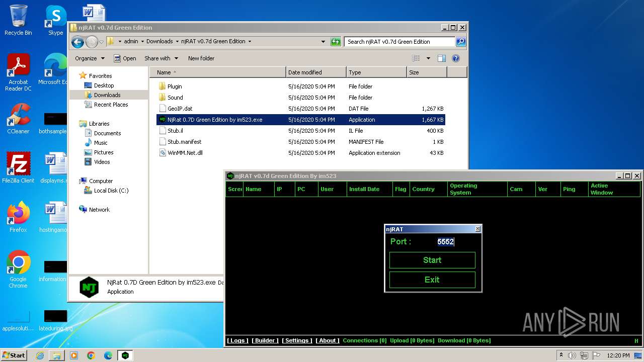
Task: Open the File Explorer taskbar icon
Action: 57,355
